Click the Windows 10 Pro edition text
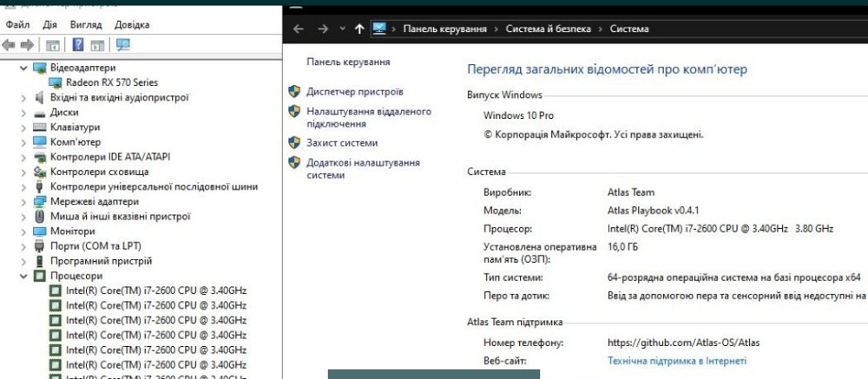The height and width of the screenshot is (379, 868). tap(518, 115)
